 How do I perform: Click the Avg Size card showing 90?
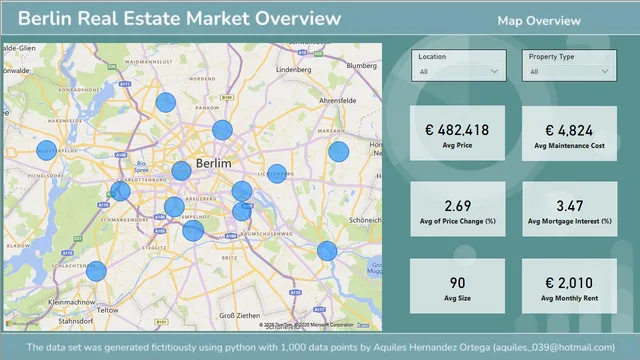[x=458, y=286]
